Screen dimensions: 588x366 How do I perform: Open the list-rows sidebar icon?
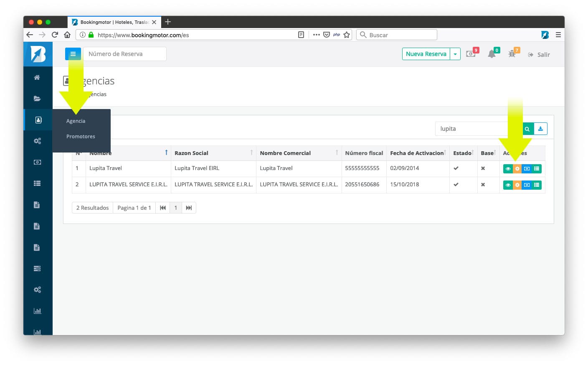pyautogui.click(x=37, y=183)
